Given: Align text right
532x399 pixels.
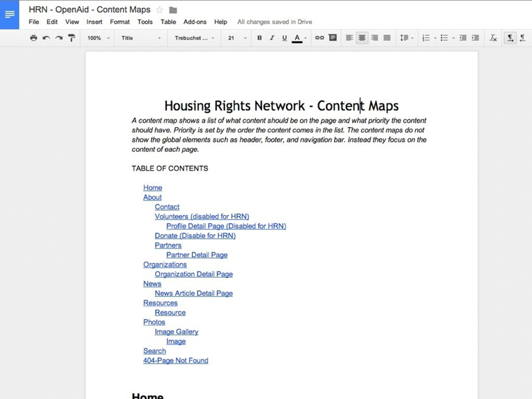Looking at the screenshot, I should click(375, 38).
